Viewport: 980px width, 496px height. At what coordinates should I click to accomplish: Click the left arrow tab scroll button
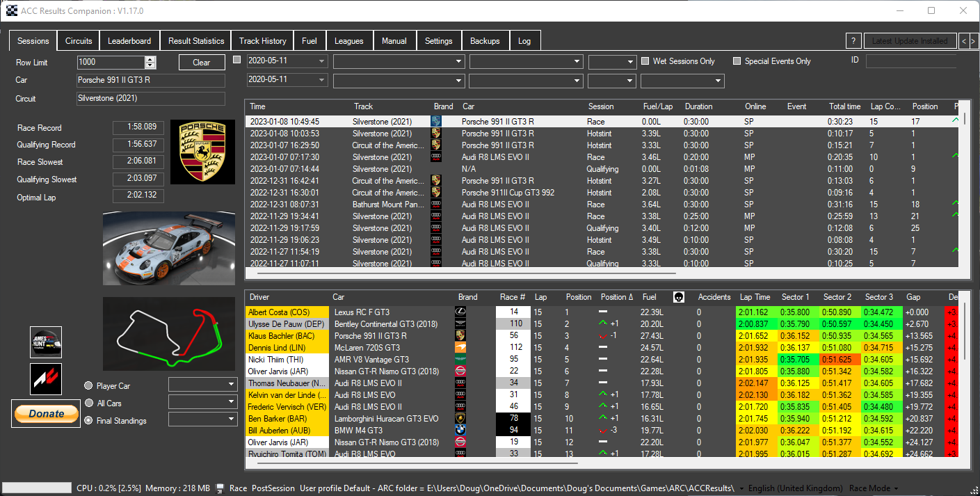964,41
